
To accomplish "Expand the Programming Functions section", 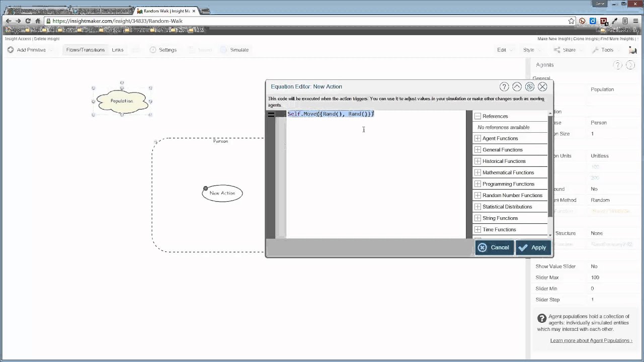I will pyautogui.click(x=478, y=184).
